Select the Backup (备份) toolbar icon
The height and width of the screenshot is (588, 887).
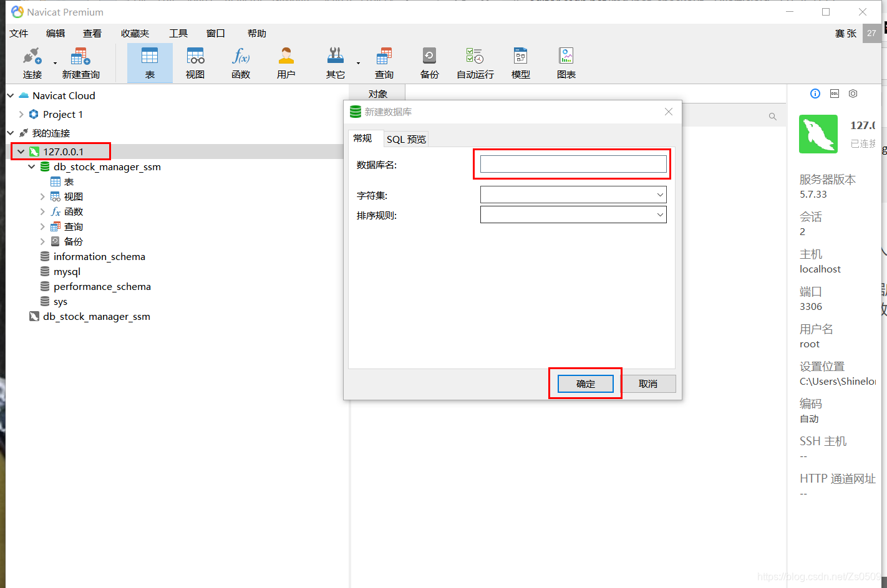[x=429, y=63]
